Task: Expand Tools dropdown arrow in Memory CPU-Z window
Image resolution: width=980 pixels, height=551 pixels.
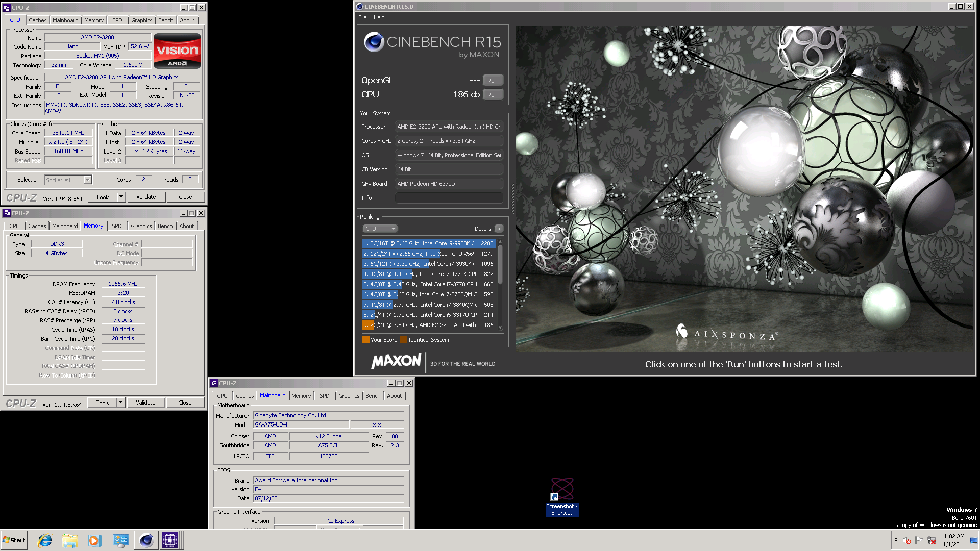Action: coord(120,403)
